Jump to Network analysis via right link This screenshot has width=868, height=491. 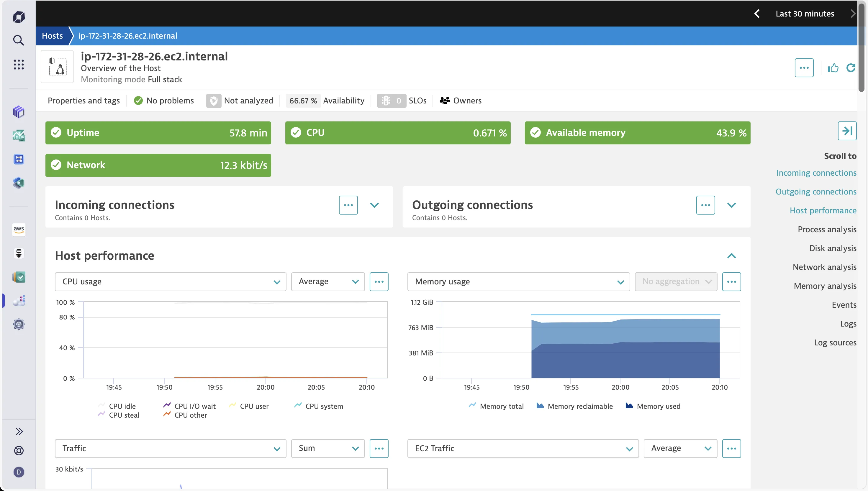coord(824,267)
